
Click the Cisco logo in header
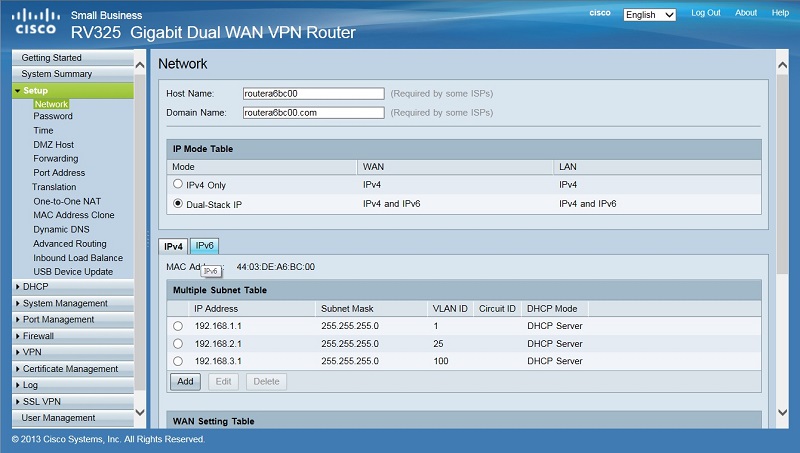pyautogui.click(x=35, y=21)
